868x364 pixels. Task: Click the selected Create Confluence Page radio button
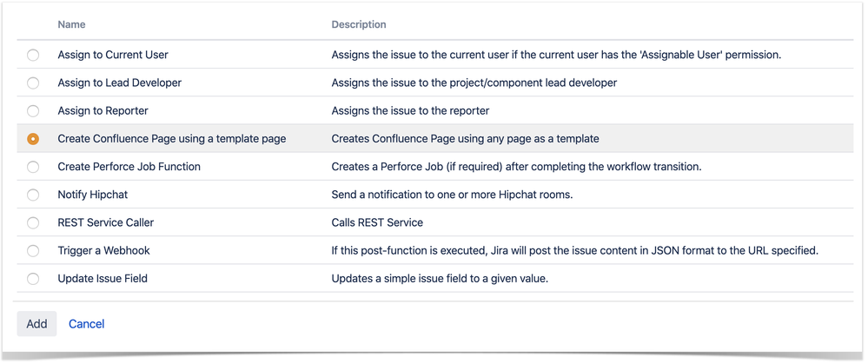[x=33, y=139]
